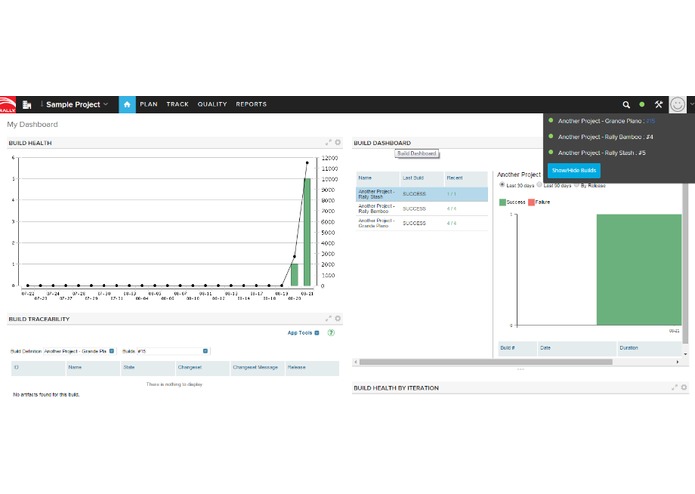
Task: Open the QUALITY menu
Action: [x=212, y=104]
